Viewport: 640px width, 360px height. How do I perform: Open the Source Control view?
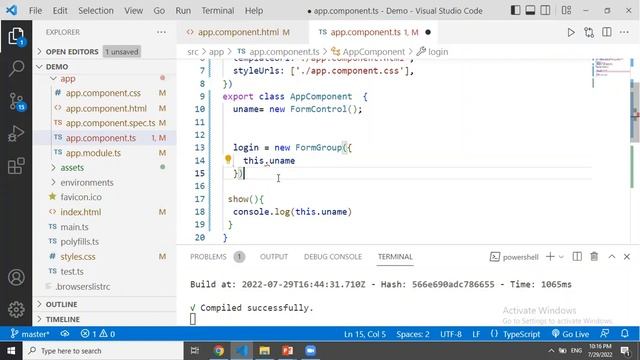coord(17,101)
